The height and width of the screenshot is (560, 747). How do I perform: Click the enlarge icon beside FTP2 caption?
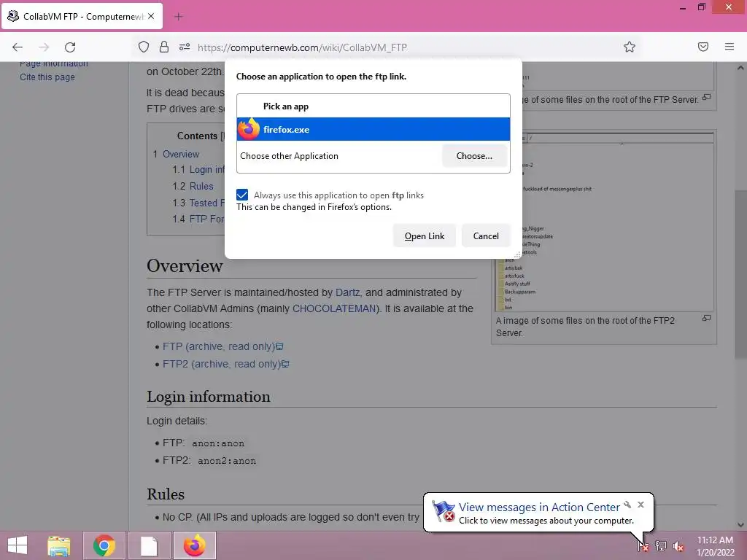[x=706, y=318]
